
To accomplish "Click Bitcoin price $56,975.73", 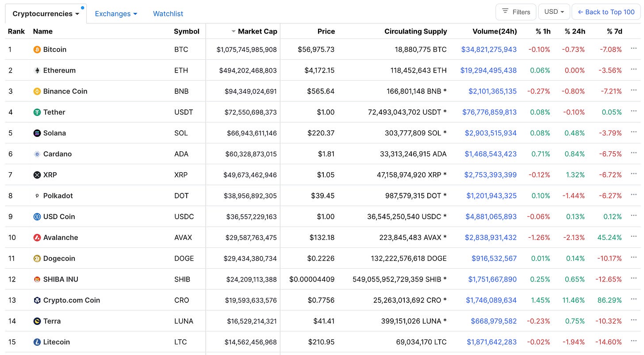I will click(316, 50).
